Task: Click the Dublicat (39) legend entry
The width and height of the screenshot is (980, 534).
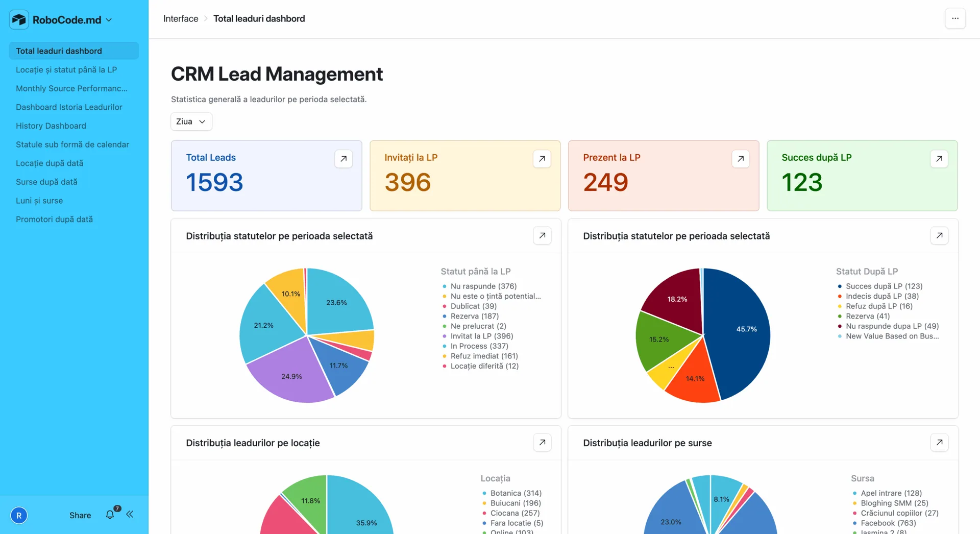Action: point(469,306)
